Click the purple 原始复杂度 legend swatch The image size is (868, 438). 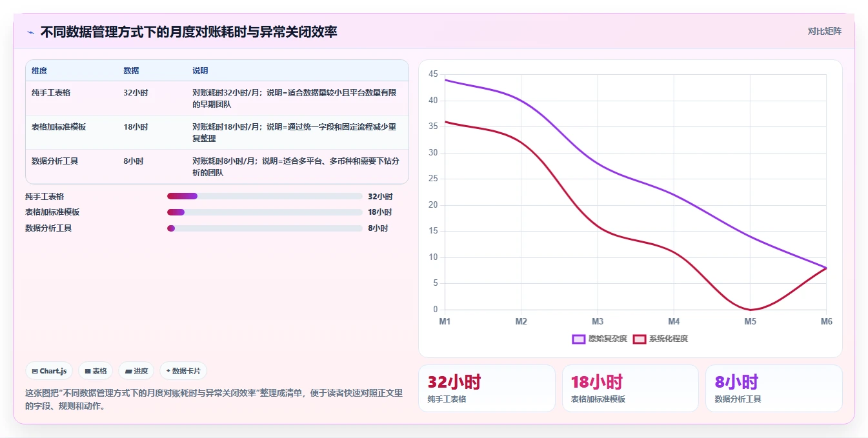(579, 339)
